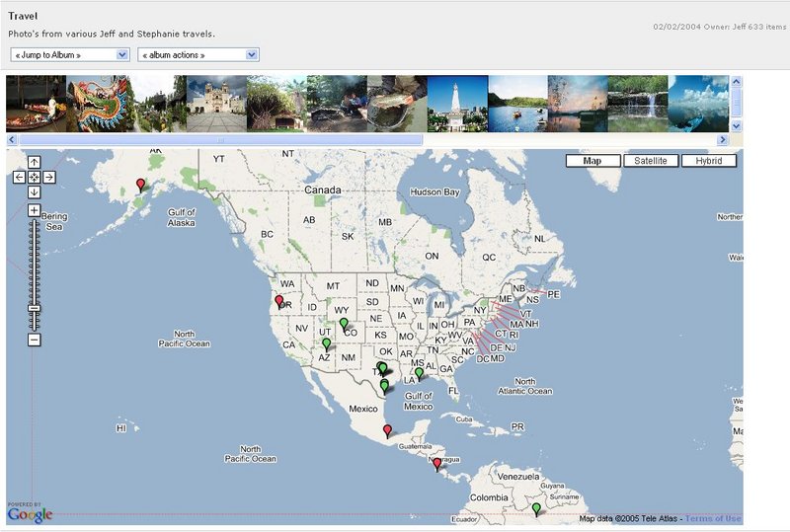Pan the map down with the arrow
The width and height of the screenshot is (790, 532).
[x=34, y=192]
